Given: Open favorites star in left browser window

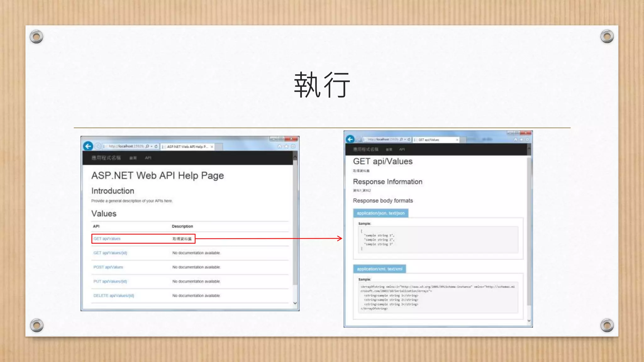Looking at the screenshot, I should (x=286, y=146).
